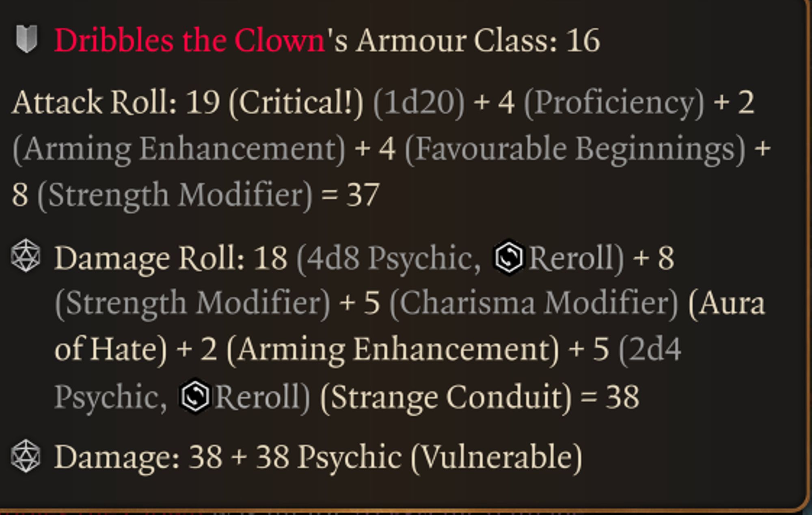
Task: Click the attack roll total 37
Action: [x=363, y=195]
